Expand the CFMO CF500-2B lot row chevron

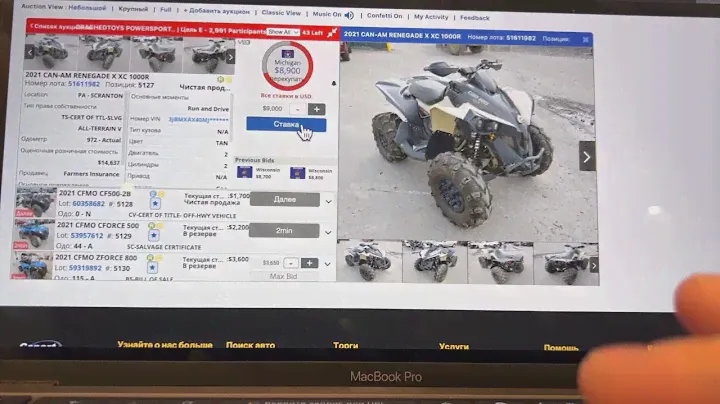(328, 201)
